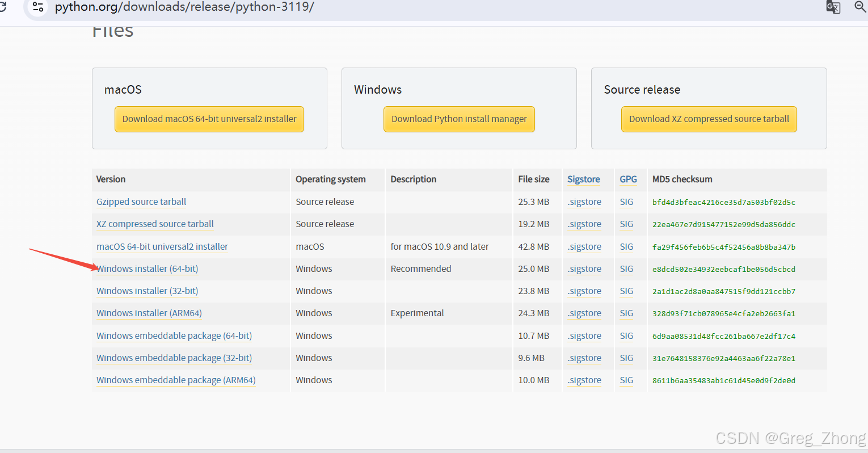Click MD5 checksum 31e7648158376e92a4463aa6f22a78e1

click(724, 359)
